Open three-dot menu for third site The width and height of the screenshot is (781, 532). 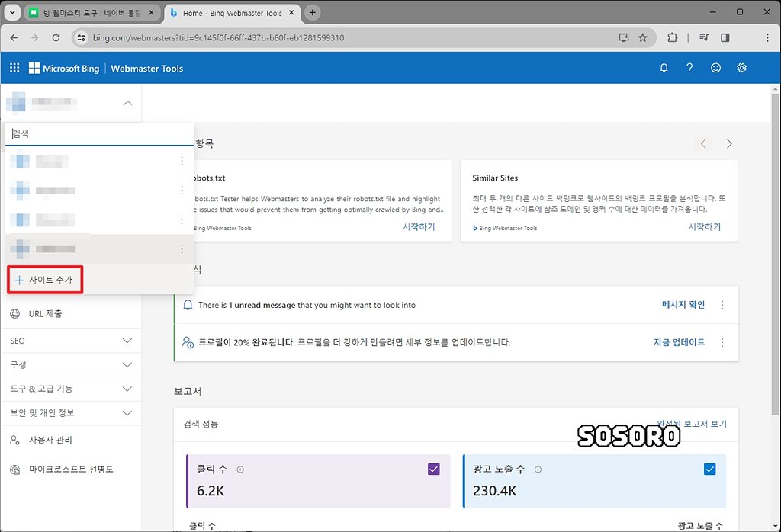pos(182,220)
